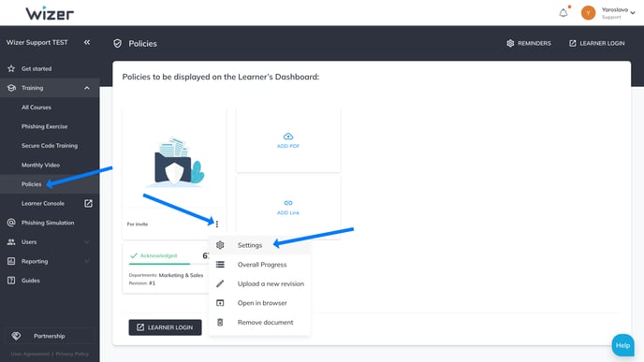Open Secure Code Training
The height and width of the screenshot is (362, 644).
click(50, 146)
